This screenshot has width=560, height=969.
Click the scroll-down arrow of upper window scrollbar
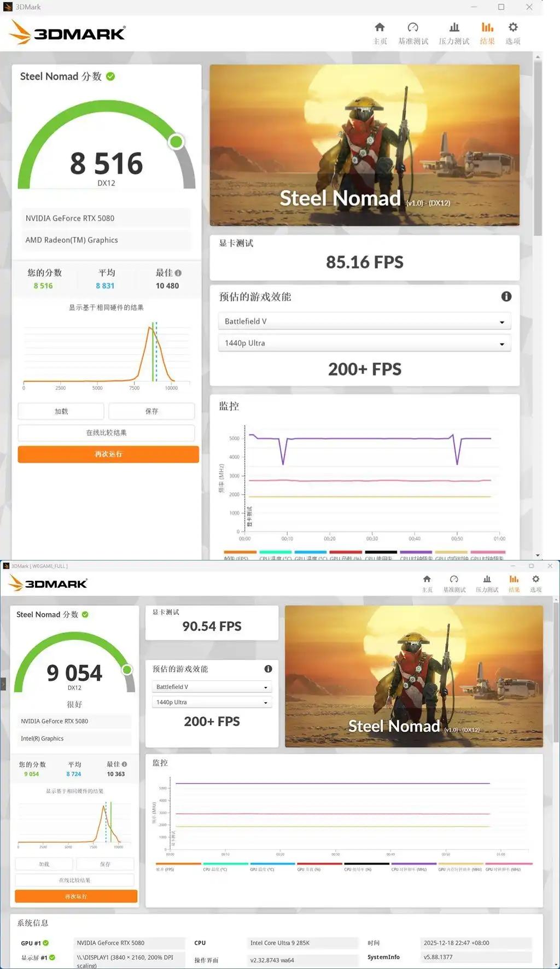tap(538, 555)
